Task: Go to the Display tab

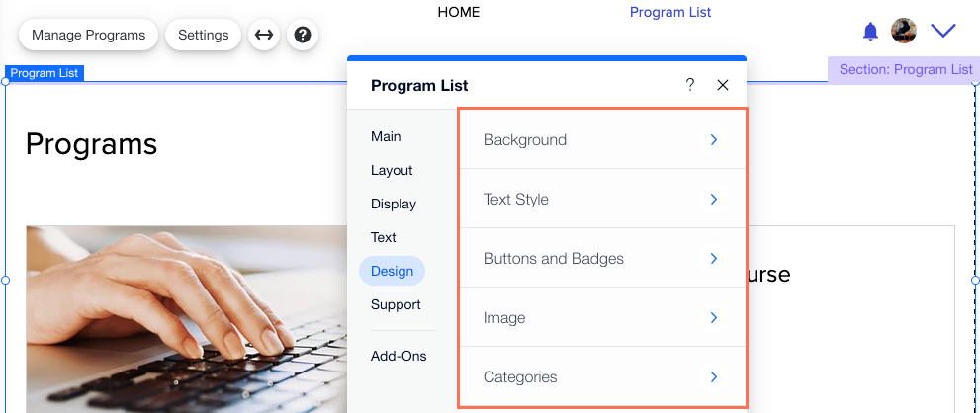Action: coord(394,204)
